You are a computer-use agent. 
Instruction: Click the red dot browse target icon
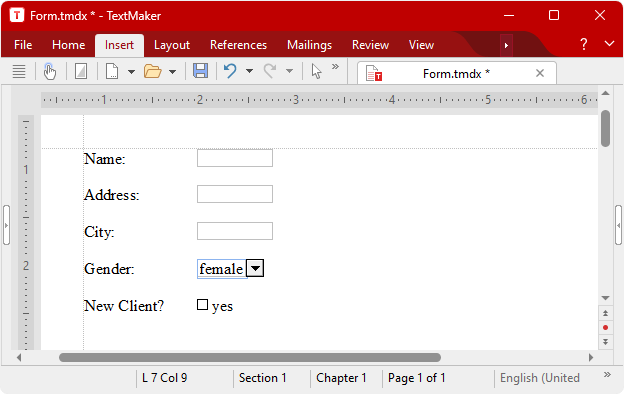click(606, 328)
